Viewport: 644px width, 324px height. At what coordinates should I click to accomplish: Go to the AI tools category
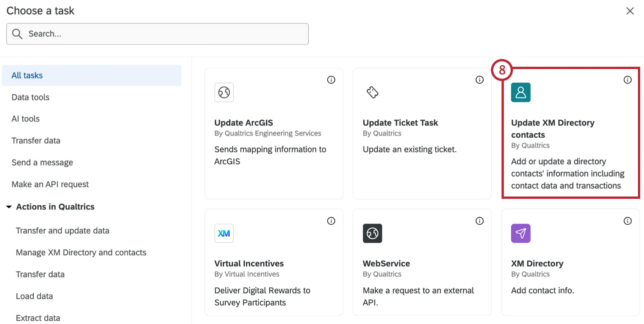click(26, 119)
